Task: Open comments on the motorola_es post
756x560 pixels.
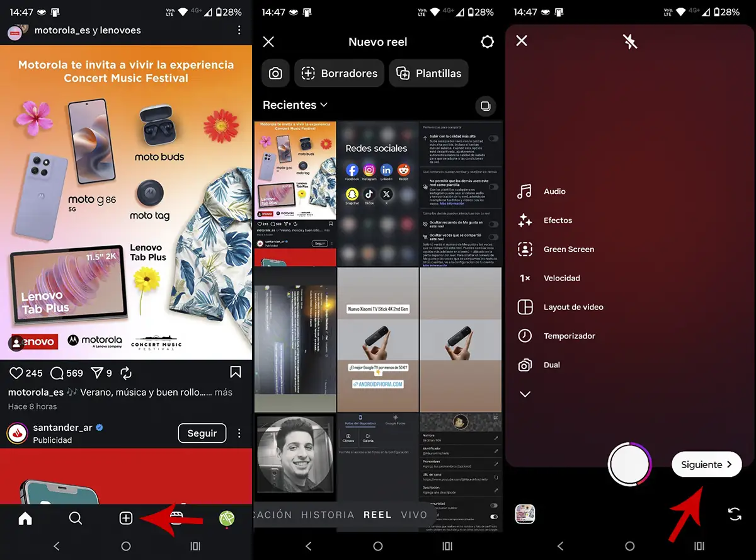Action: (x=57, y=373)
